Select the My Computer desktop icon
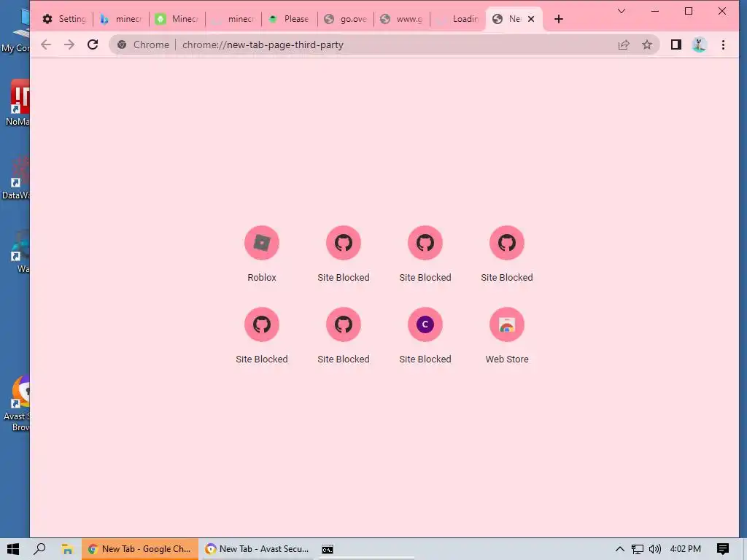 click(15, 29)
